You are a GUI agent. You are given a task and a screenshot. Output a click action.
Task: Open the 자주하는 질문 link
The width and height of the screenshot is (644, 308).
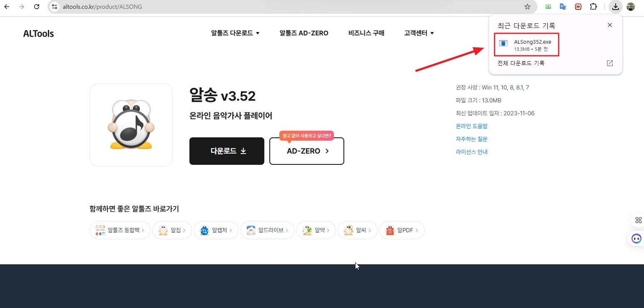point(472,139)
